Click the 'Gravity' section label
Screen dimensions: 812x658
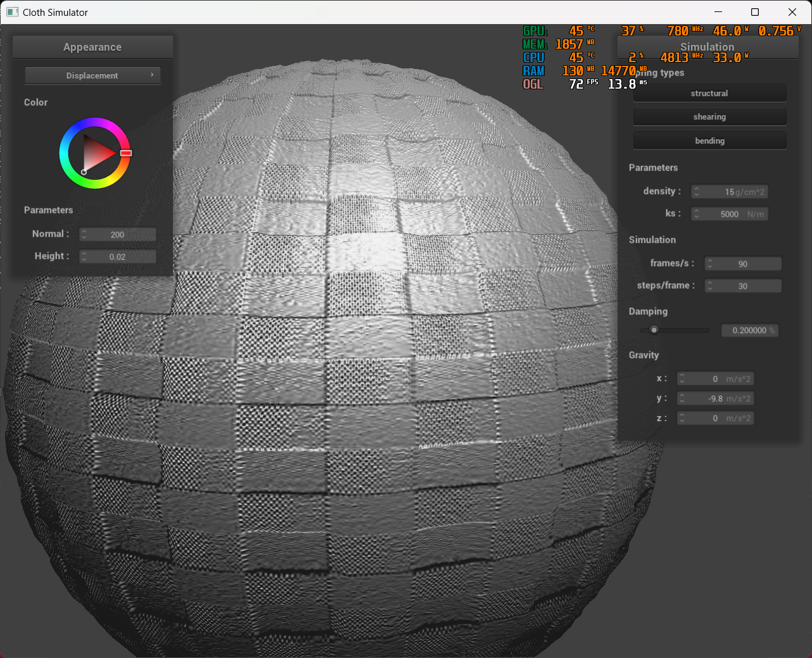[644, 355]
